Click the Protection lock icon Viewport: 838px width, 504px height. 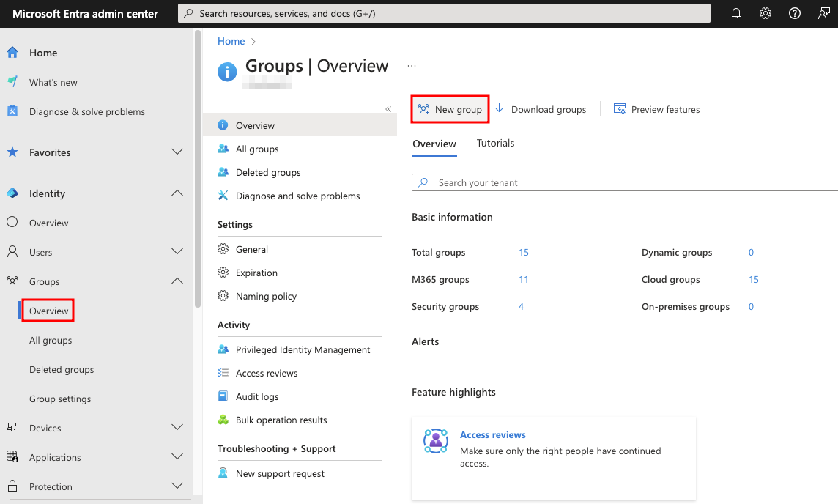pos(12,486)
